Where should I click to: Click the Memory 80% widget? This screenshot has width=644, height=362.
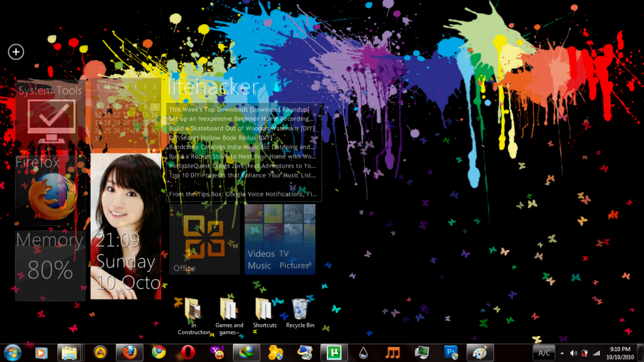[50, 265]
